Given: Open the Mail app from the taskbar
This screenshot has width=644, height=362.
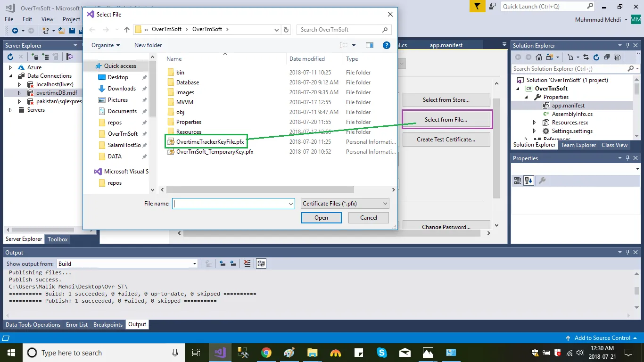Looking at the screenshot, I should click(x=405, y=353).
